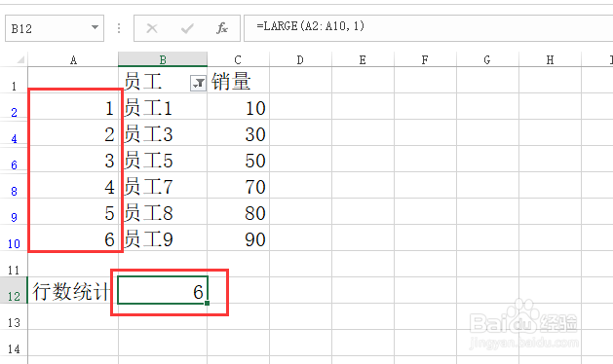Select row 14 header
This screenshot has height=364, width=613.
(14, 343)
